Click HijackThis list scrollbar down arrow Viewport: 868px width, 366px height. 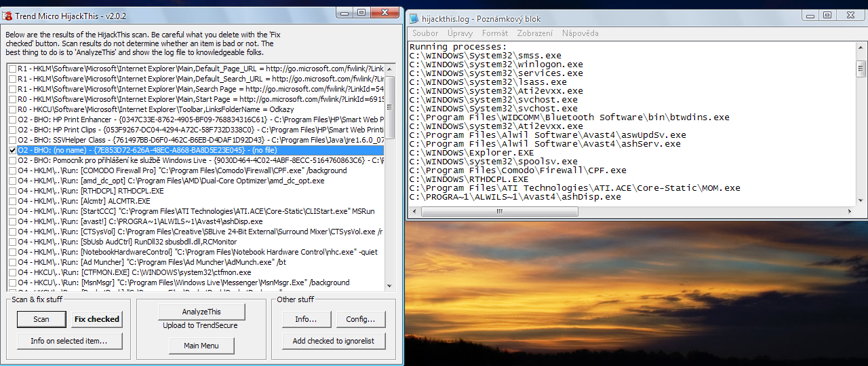click(390, 287)
